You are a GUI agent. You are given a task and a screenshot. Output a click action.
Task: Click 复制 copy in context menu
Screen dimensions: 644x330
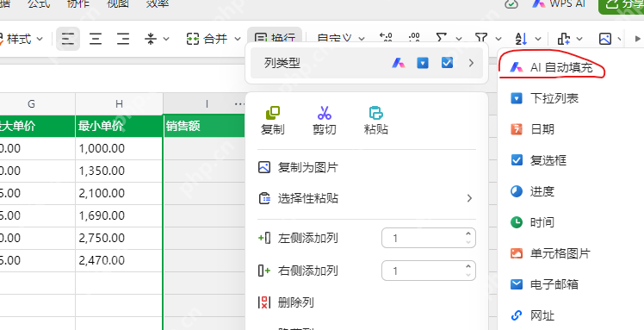point(273,121)
